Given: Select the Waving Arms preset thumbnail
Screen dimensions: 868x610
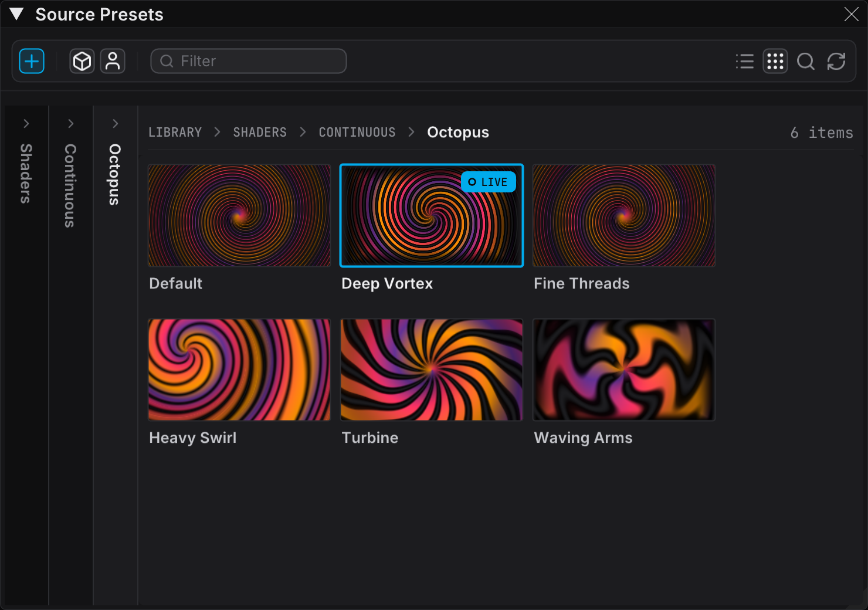Looking at the screenshot, I should click(x=624, y=370).
